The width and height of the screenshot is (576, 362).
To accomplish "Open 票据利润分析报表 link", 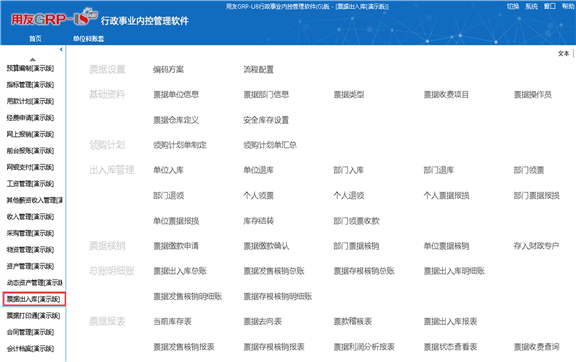I will (364, 347).
